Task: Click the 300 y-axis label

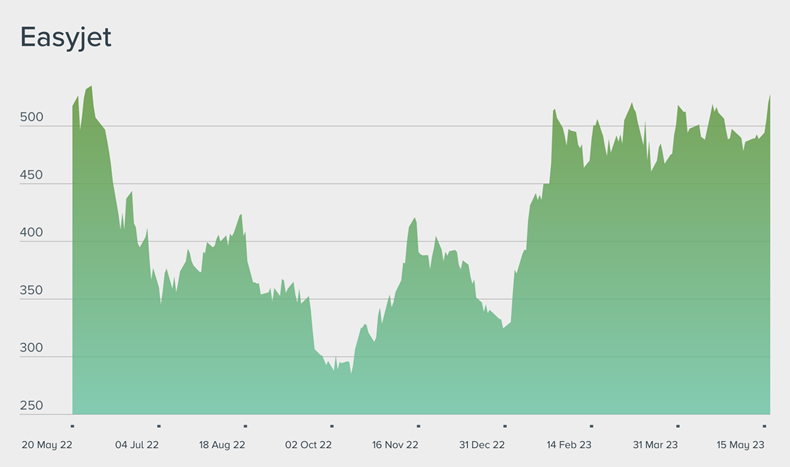Action: (x=32, y=349)
